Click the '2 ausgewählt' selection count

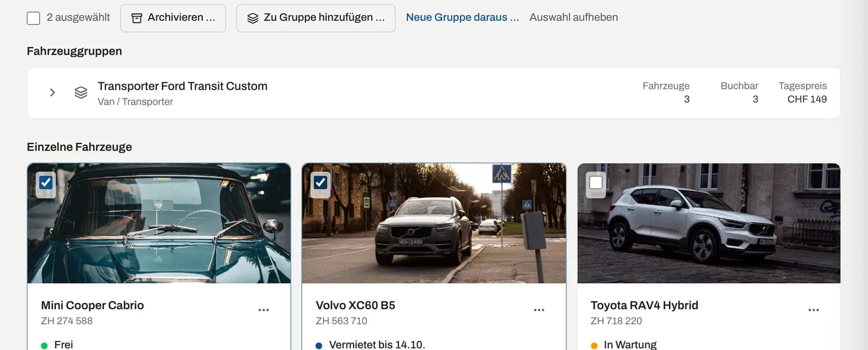[78, 17]
